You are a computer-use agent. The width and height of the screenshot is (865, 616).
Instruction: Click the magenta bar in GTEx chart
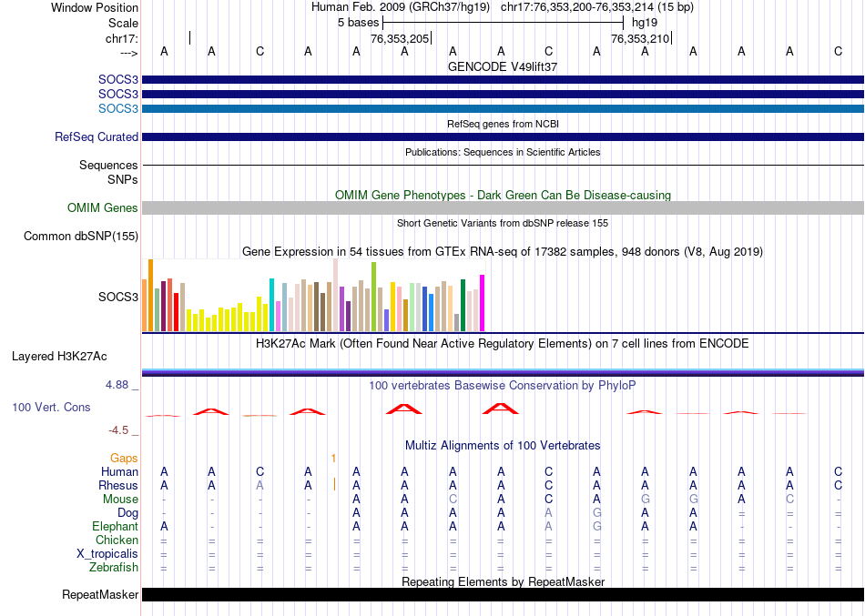(x=483, y=303)
